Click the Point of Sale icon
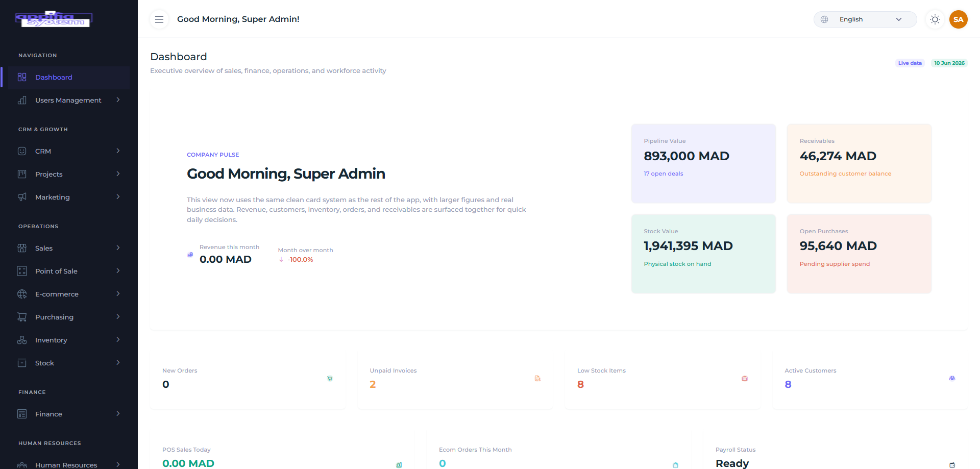The image size is (980, 469). [x=22, y=271]
